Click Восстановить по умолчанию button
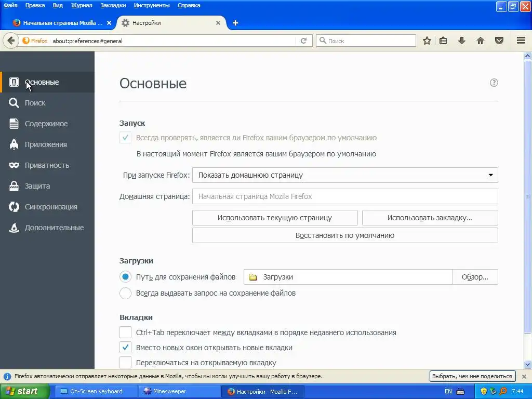The image size is (532, 399). [x=345, y=235]
